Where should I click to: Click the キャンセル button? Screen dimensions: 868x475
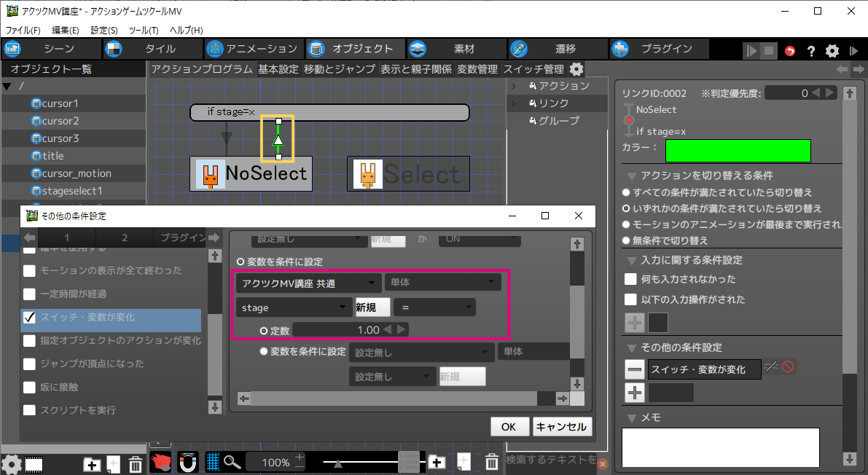(x=561, y=426)
